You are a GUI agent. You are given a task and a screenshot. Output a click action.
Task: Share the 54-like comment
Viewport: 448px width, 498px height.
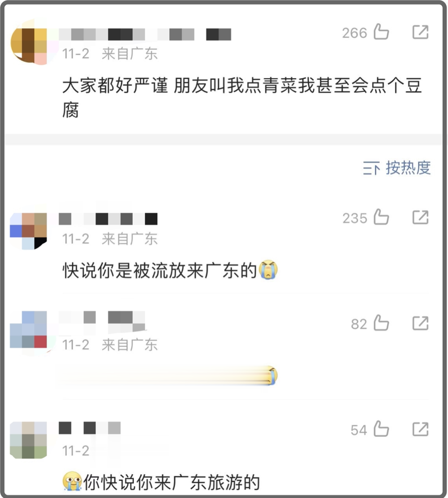pos(420,429)
